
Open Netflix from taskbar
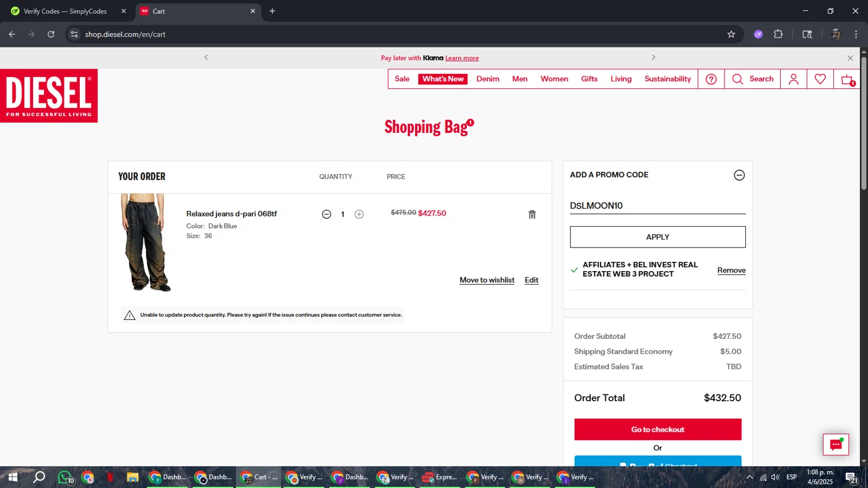pyautogui.click(x=110, y=477)
